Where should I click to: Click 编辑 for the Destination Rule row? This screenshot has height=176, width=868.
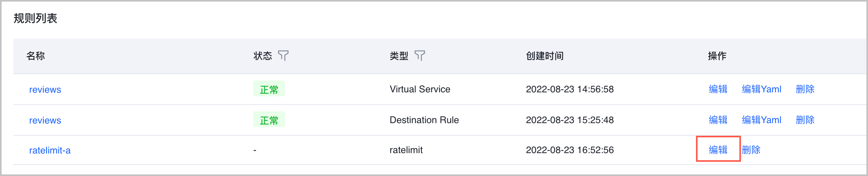(718, 120)
